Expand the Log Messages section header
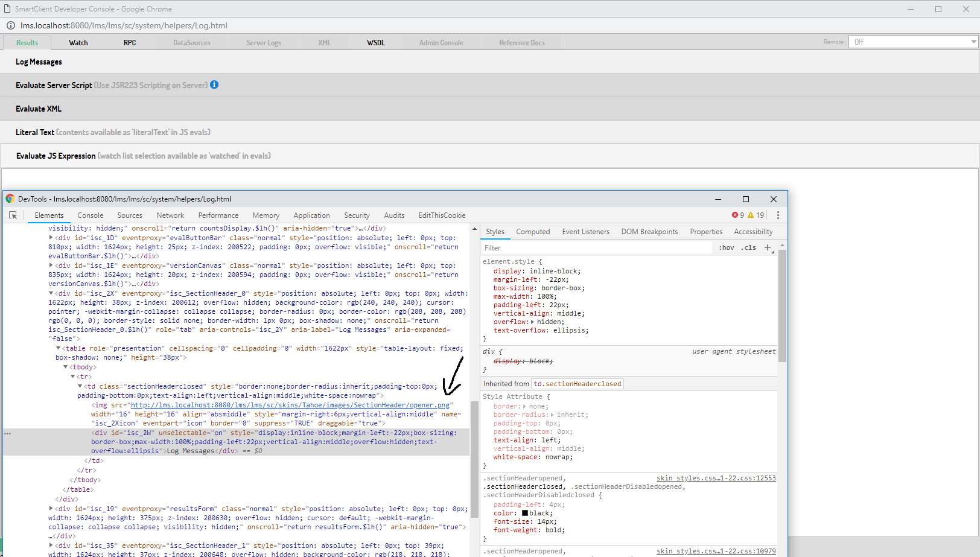Viewport: 980px width, 557px height. 489,62
